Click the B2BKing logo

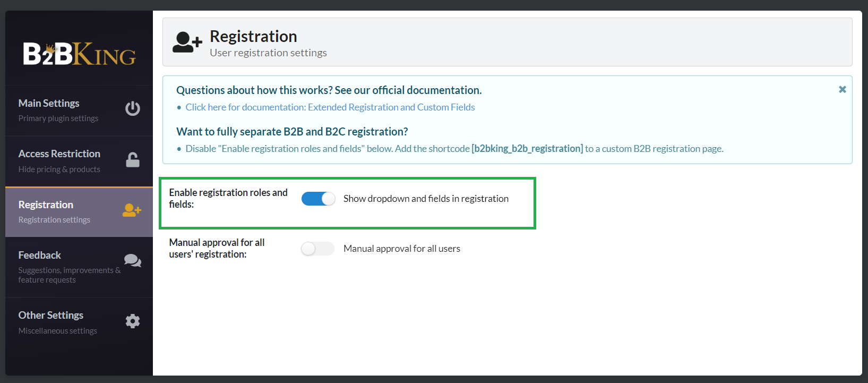coord(79,54)
